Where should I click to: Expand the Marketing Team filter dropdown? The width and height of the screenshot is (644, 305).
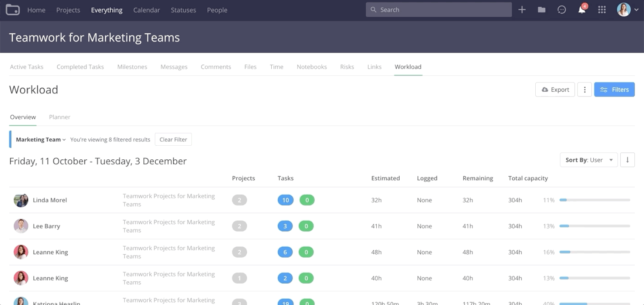click(41, 140)
